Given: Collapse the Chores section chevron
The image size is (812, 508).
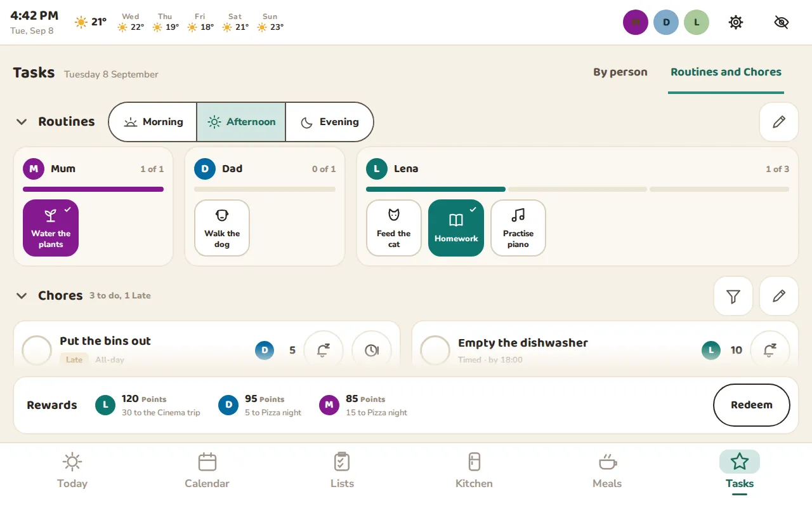Looking at the screenshot, I should [x=22, y=296].
